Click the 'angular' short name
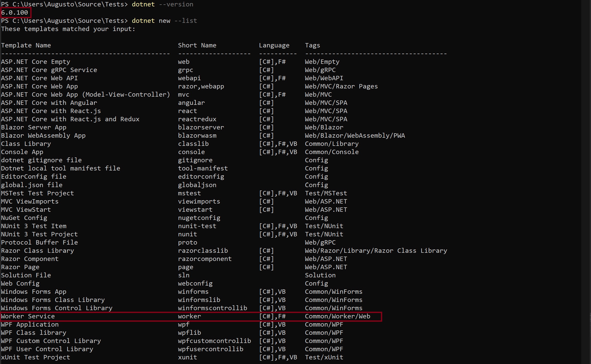591x364 pixels. coord(191,103)
